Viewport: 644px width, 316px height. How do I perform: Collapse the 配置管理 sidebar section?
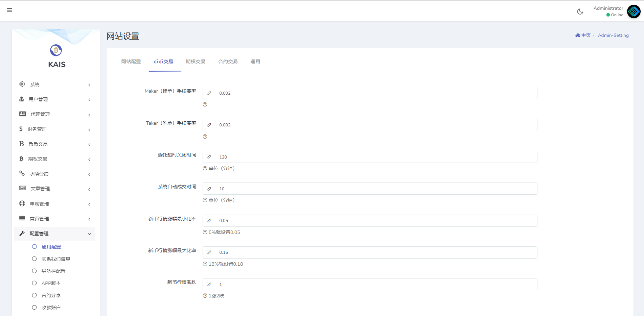[x=89, y=234]
